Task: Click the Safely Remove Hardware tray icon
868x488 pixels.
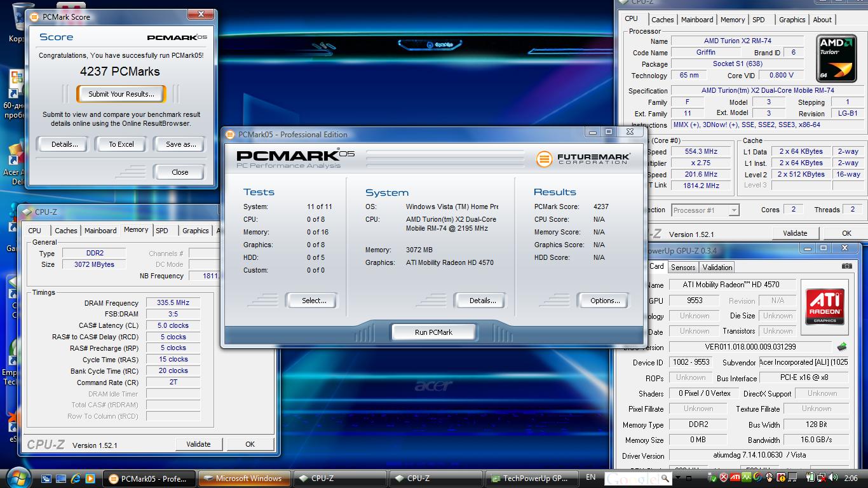Action: [x=712, y=478]
